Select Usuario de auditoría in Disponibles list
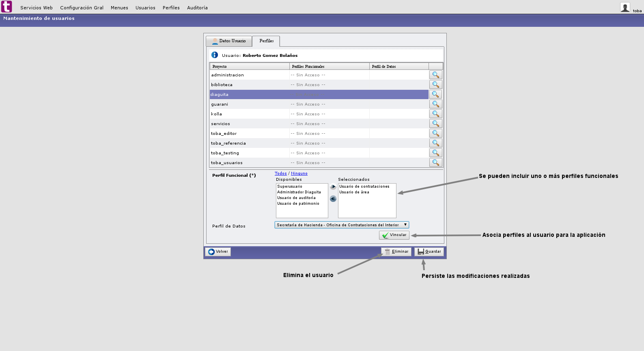The image size is (644, 351). [x=296, y=198]
